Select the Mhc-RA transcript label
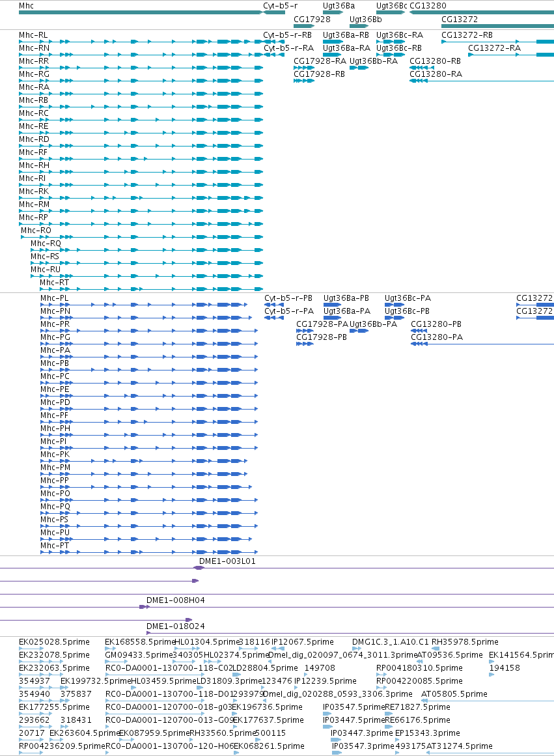The width and height of the screenshot is (554, 756). click(x=34, y=87)
